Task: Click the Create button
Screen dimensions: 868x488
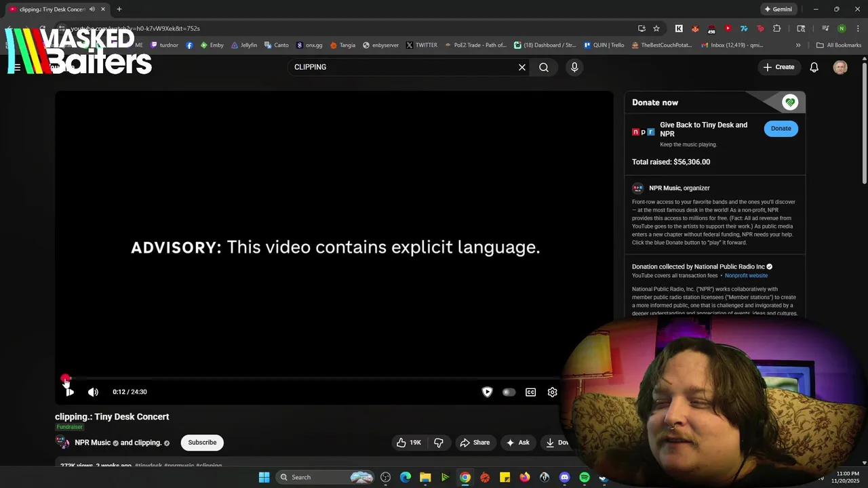Action: [x=778, y=67]
